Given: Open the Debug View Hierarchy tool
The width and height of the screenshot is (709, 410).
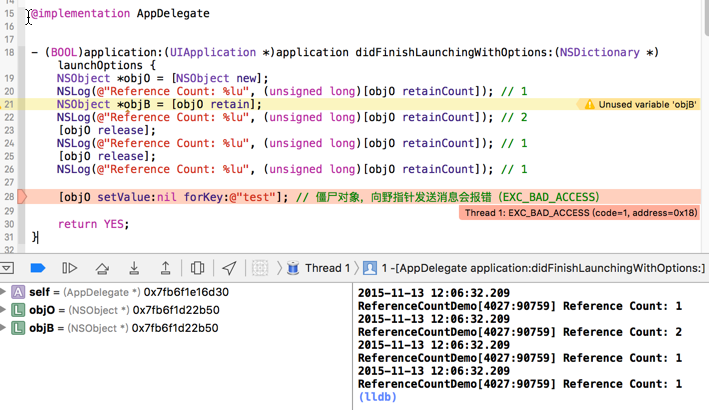Looking at the screenshot, I should click(197, 268).
